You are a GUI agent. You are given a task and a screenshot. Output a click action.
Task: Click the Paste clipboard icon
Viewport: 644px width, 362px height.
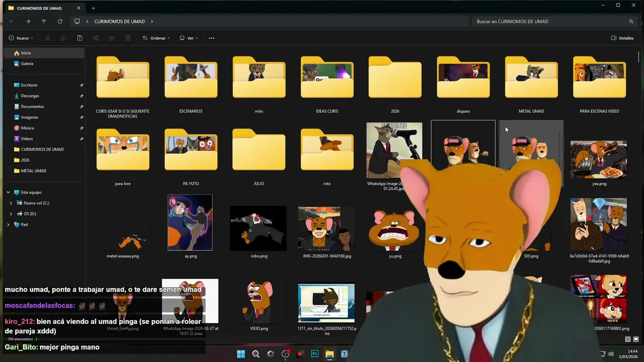click(79, 38)
